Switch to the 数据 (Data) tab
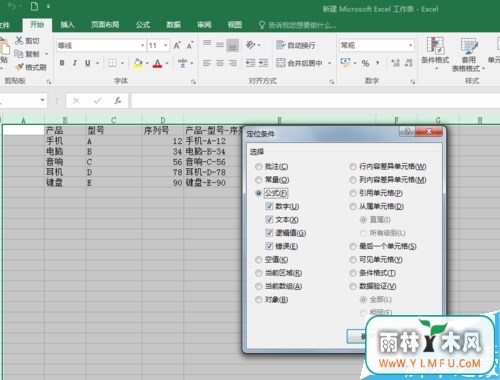 173,24
